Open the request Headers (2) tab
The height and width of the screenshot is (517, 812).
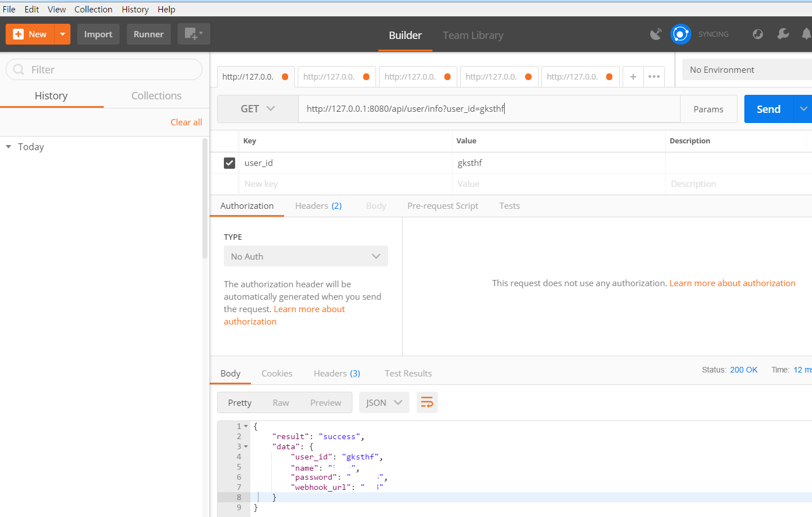click(x=318, y=205)
